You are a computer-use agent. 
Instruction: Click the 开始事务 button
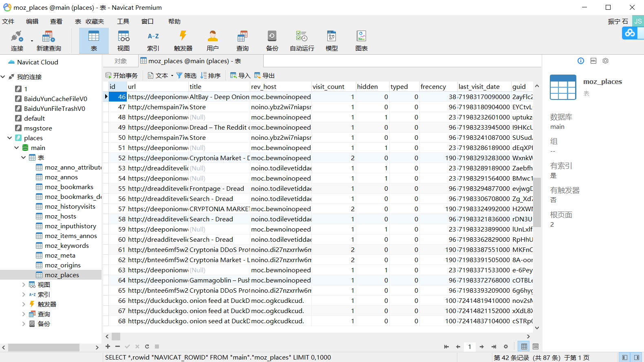[x=121, y=75]
